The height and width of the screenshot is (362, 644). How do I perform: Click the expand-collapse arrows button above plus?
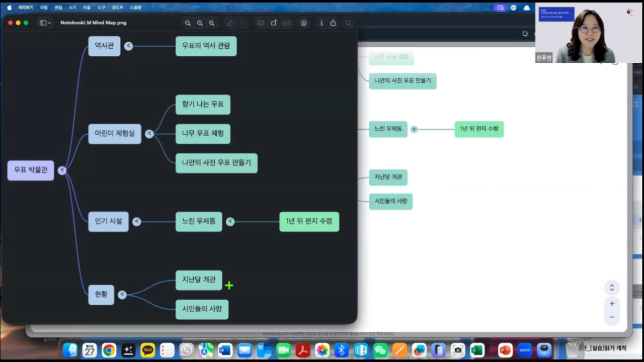tap(612, 288)
